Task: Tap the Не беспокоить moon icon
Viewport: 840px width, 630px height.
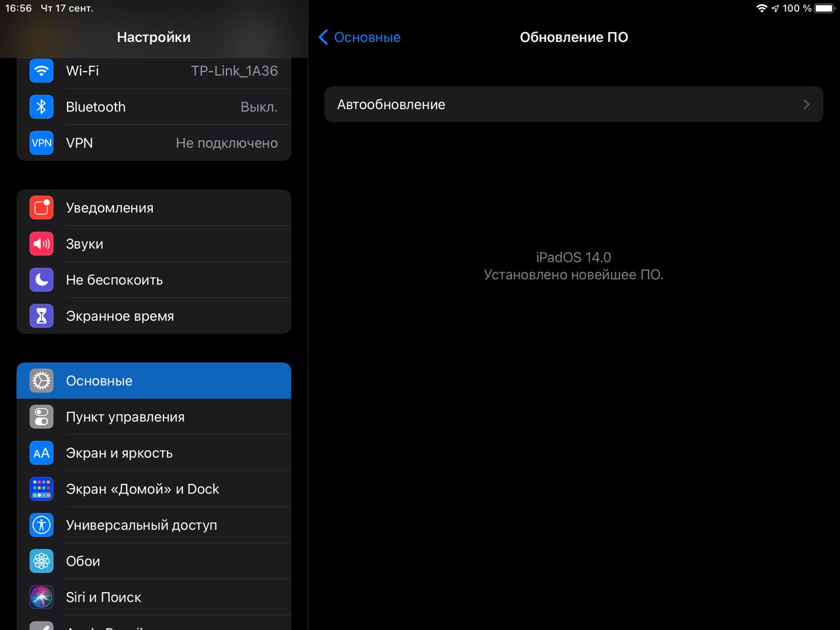Action: point(41,280)
